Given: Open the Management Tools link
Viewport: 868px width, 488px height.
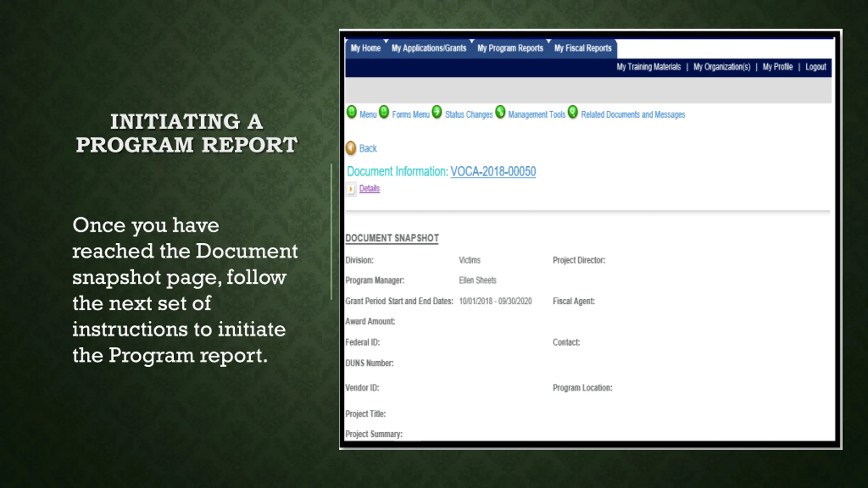Looking at the screenshot, I should [x=537, y=115].
